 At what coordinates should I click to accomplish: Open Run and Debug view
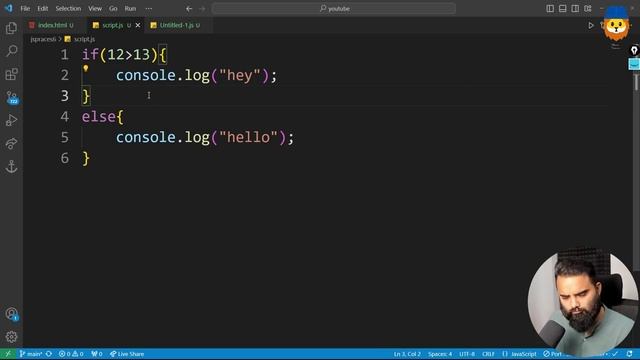tap(11, 120)
